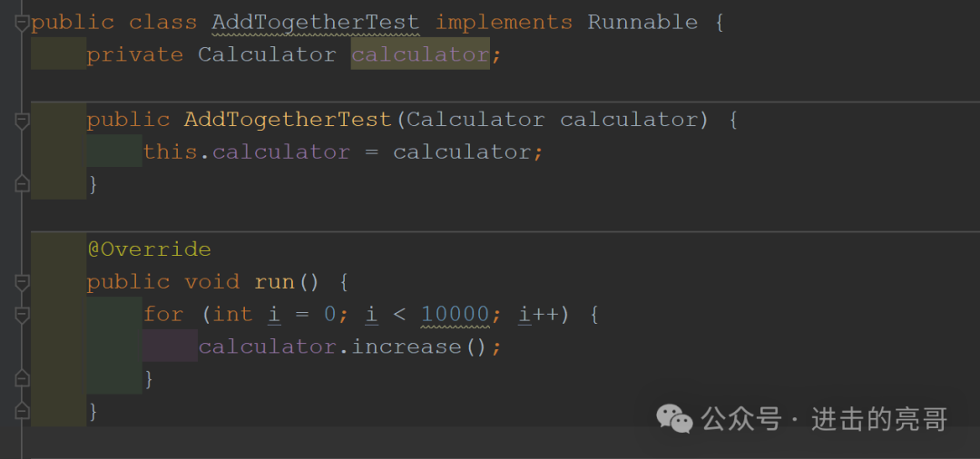This screenshot has height=459, width=980.
Task: Click the run method name
Action: tap(274, 282)
